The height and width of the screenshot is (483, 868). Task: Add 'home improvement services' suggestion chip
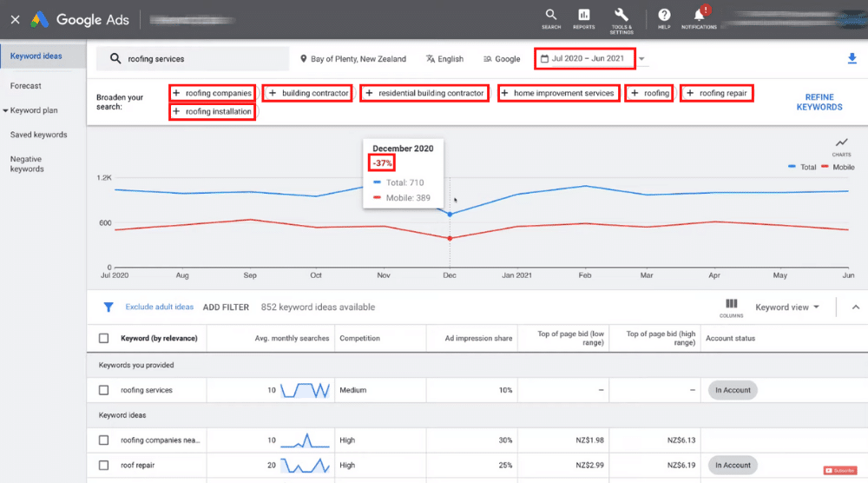click(558, 93)
